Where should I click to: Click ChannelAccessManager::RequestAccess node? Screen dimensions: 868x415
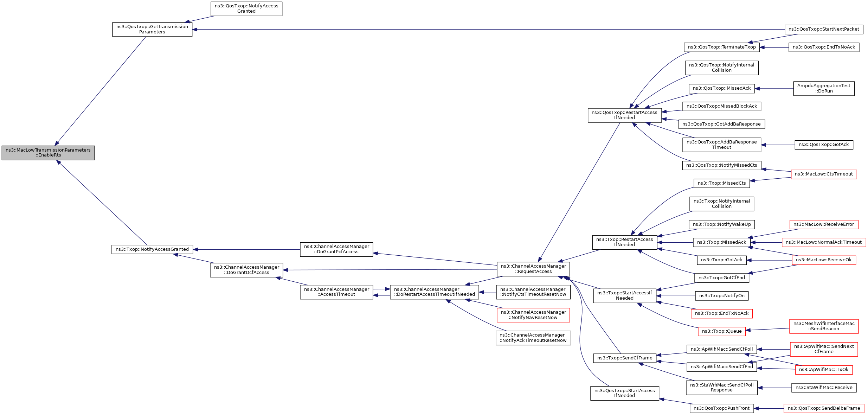533,269
